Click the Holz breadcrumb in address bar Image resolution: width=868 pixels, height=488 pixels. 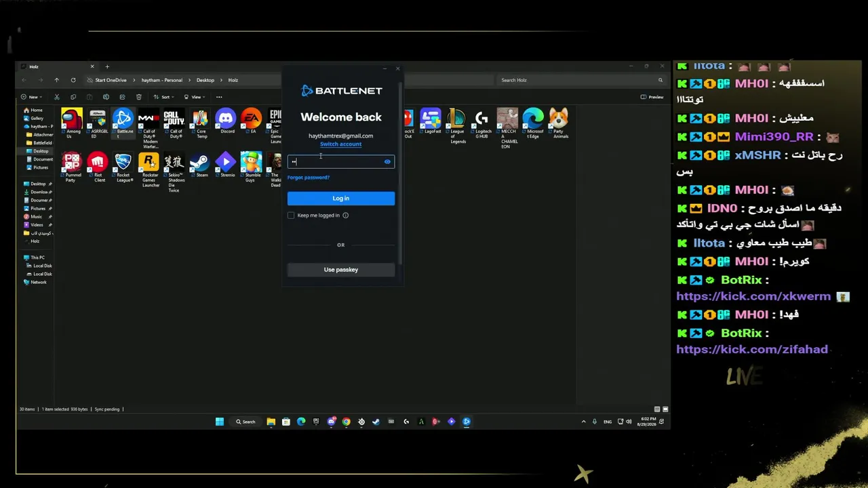[x=233, y=80]
